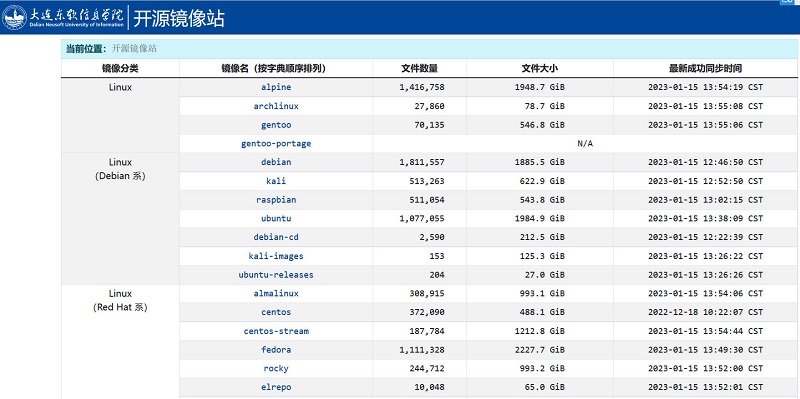
Task: Open the fedora mirror link
Action: click(276, 350)
